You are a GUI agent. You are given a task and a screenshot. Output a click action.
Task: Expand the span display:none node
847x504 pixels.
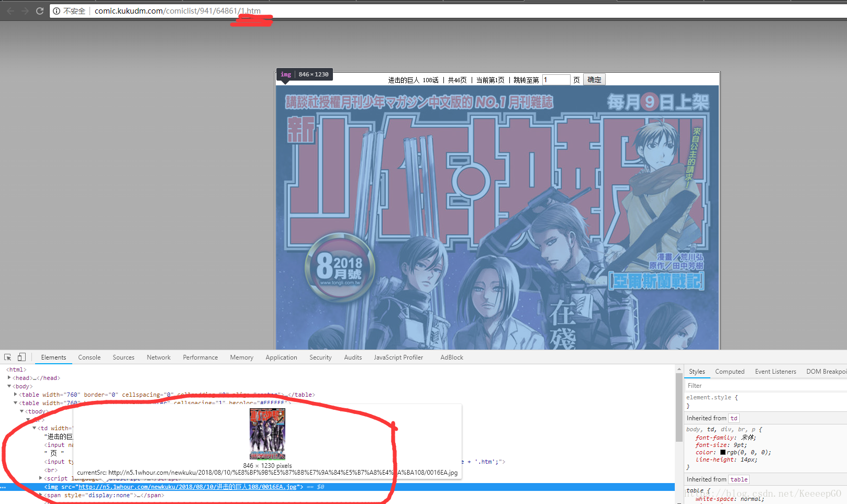[40, 495]
